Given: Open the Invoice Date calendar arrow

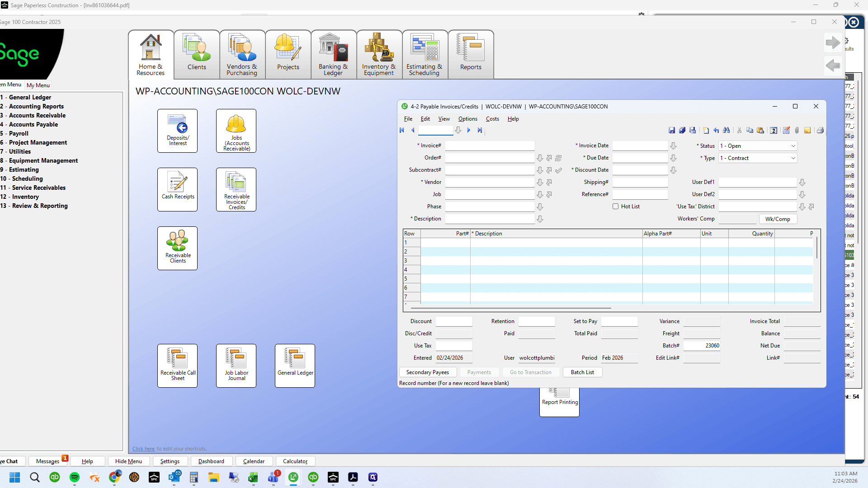Looking at the screenshot, I should tap(673, 146).
